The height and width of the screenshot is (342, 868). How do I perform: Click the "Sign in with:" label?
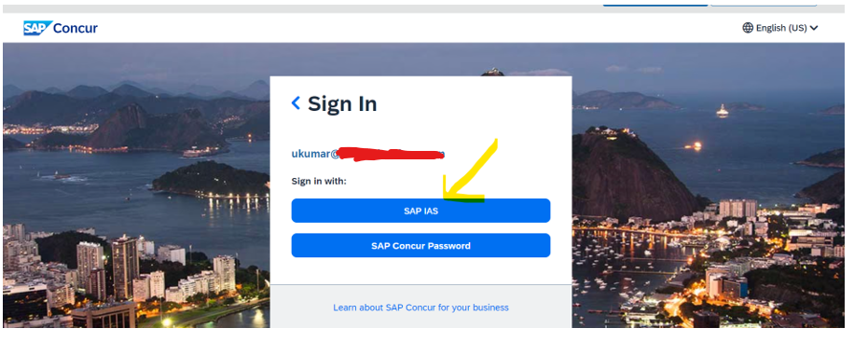click(x=319, y=181)
